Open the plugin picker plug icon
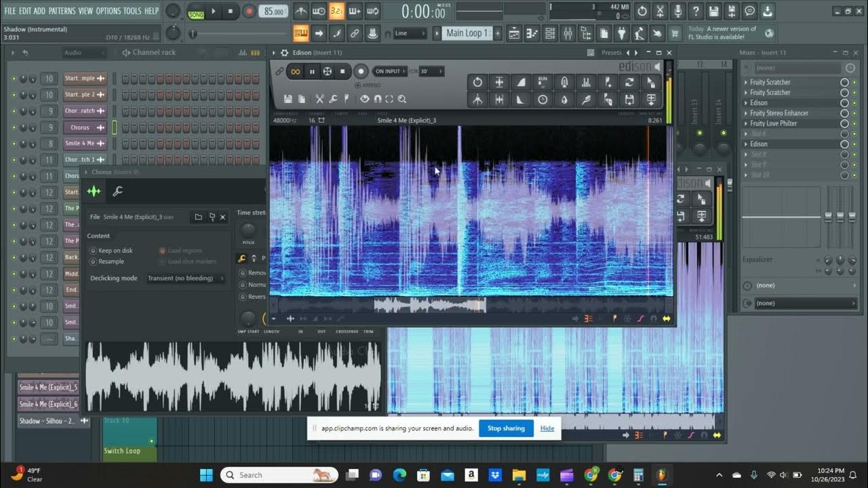Image resolution: width=868 pixels, height=488 pixels. [622, 33]
